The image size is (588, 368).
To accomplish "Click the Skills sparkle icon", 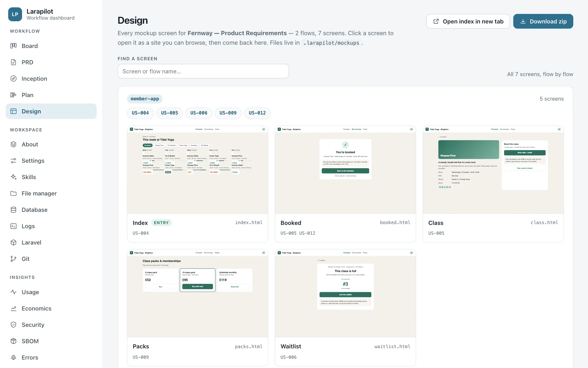I will pyautogui.click(x=13, y=177).
